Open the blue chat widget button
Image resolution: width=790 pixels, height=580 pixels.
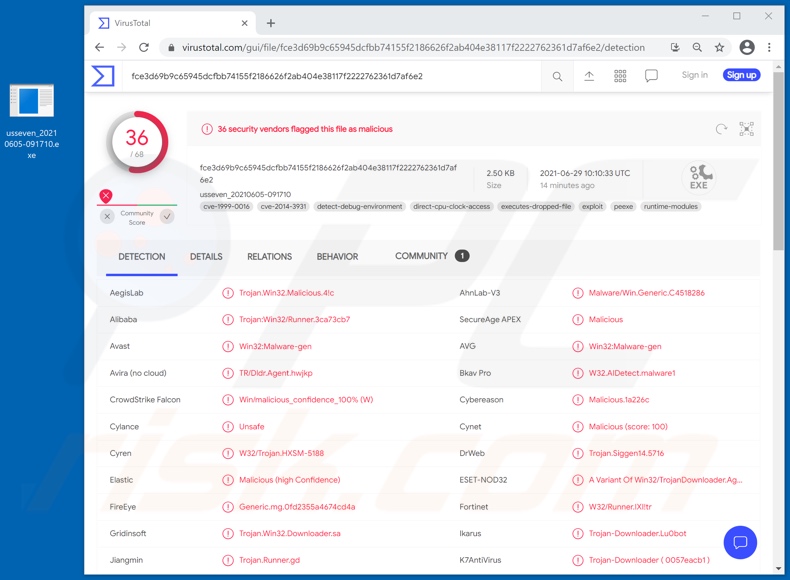click(x=740, y=542)
